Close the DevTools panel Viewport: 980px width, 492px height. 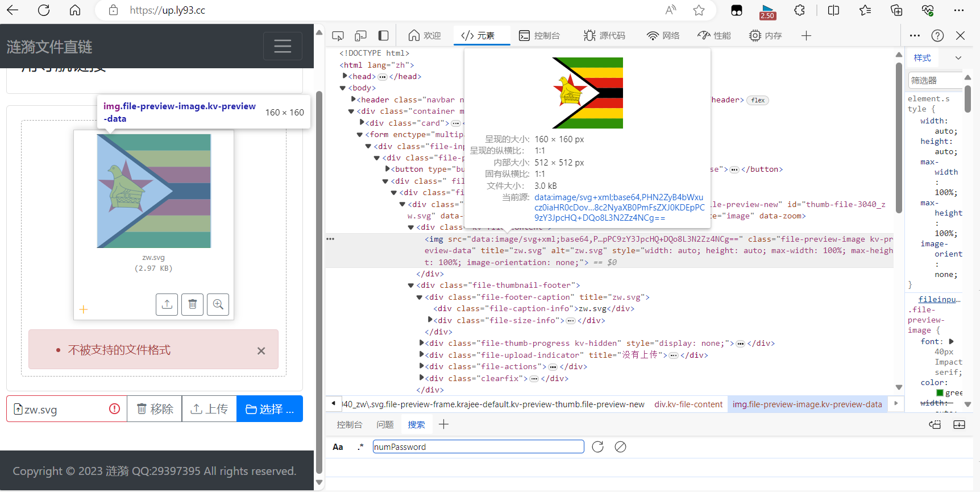click(x=961, y=36)
